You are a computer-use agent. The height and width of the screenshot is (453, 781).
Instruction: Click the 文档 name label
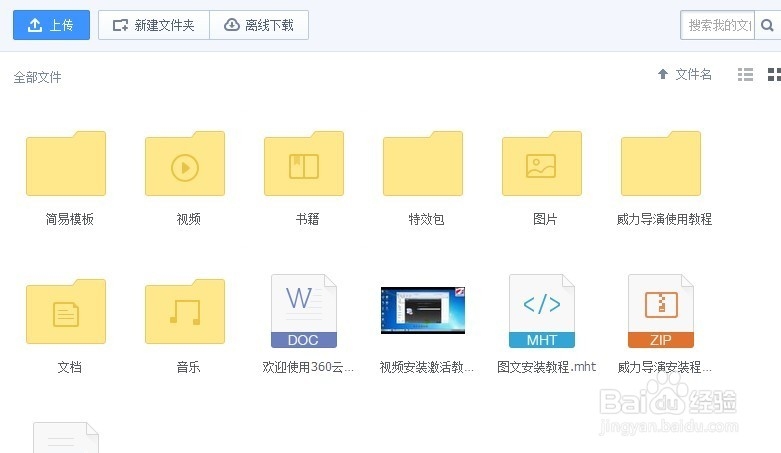point(69,367)
